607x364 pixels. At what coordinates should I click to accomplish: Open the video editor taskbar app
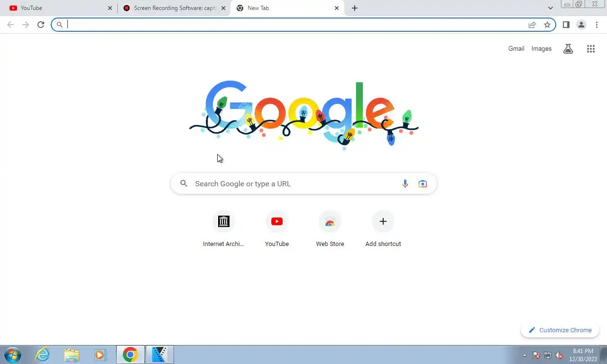160,355
